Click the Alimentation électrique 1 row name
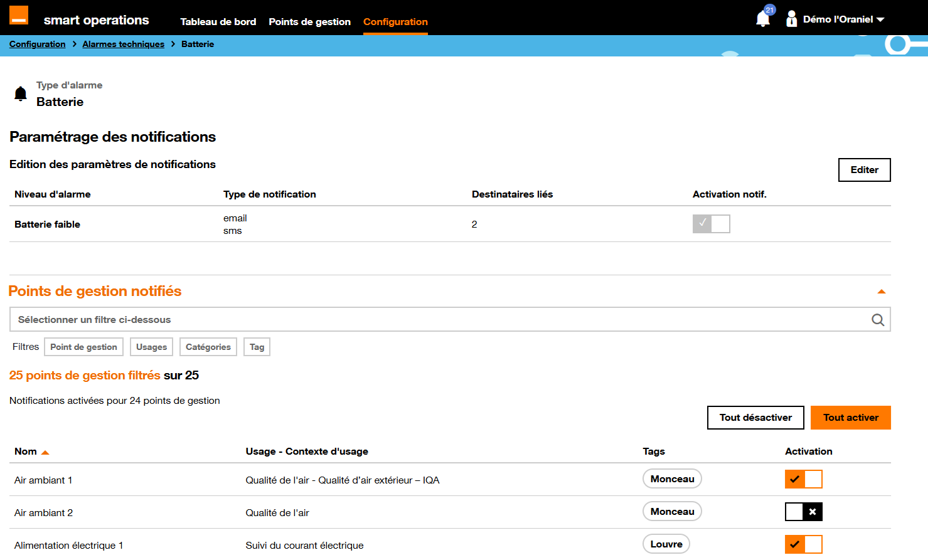The image size is (928, 560). click(69, 546)
